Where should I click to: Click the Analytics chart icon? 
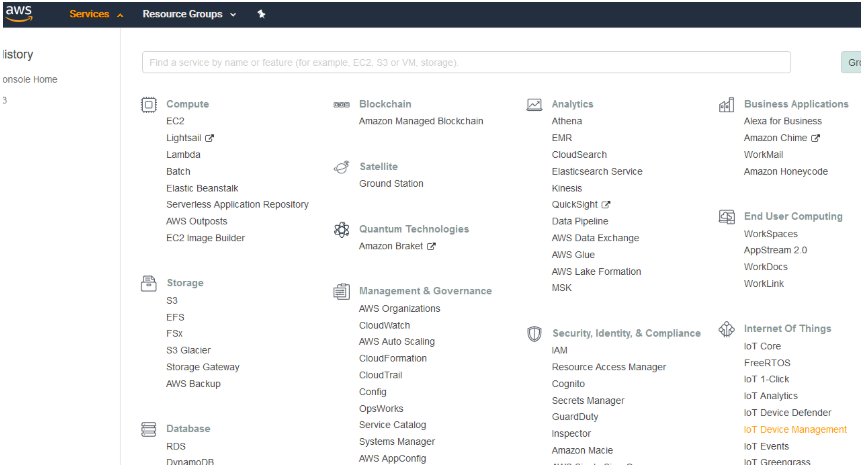[534, 105]
